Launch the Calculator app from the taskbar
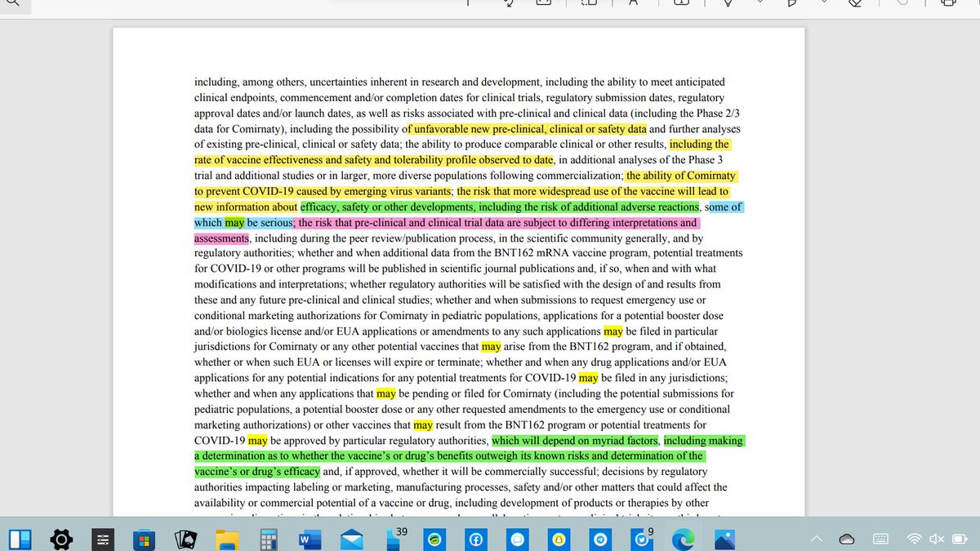Image resolution: width=980 pixels, height=551 pixels. coord(268,540)
